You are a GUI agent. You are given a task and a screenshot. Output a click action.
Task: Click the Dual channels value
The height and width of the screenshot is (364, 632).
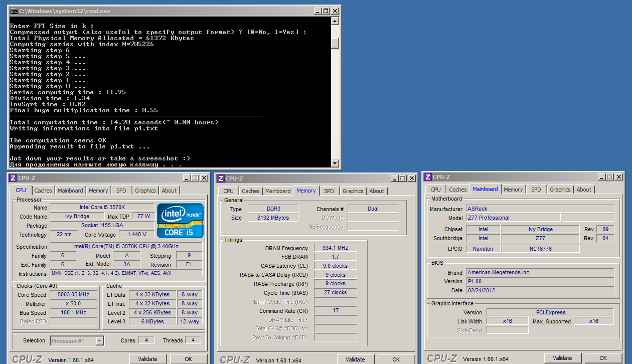pyautogui.click(x=373, y=209)
